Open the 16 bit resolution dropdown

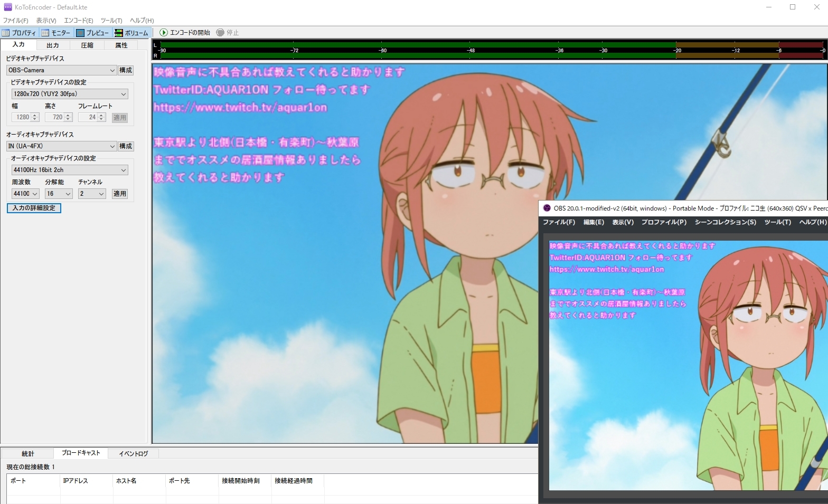click(x=59, y=194)
